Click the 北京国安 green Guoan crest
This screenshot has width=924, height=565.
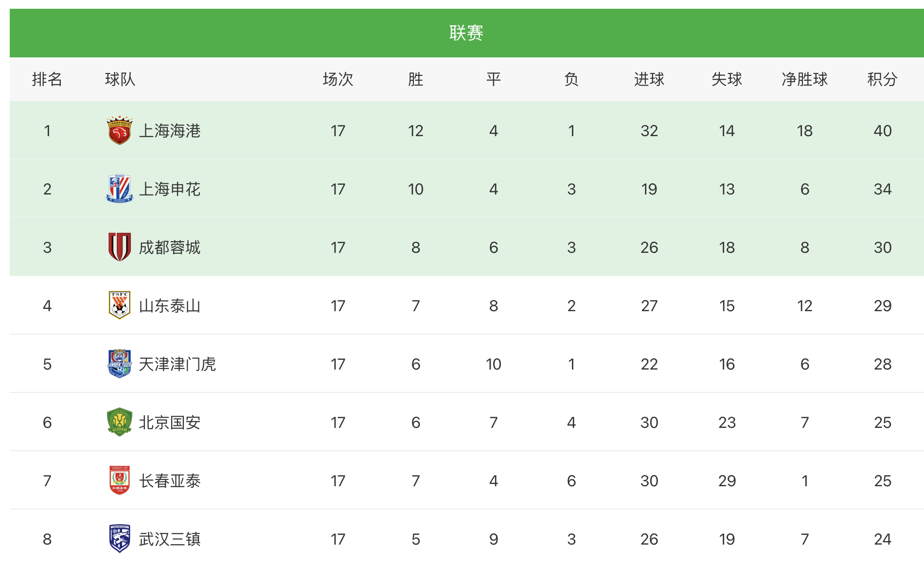(x=119, y=422)
